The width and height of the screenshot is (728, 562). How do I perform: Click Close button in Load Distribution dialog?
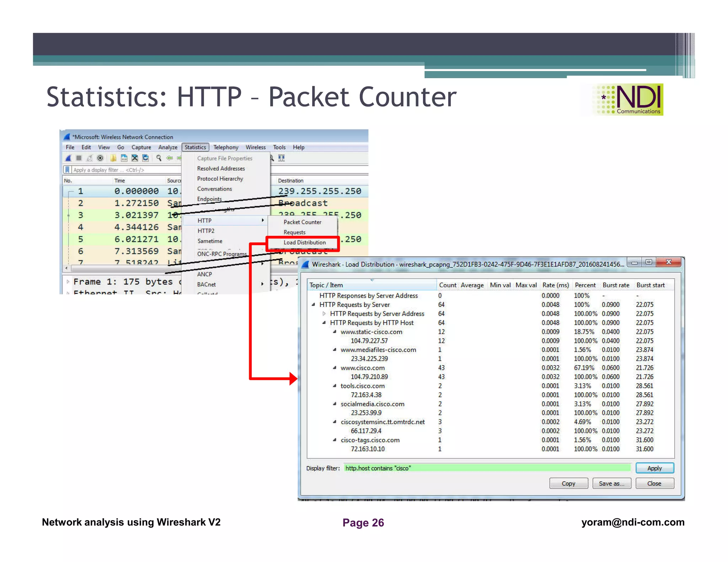654,483
